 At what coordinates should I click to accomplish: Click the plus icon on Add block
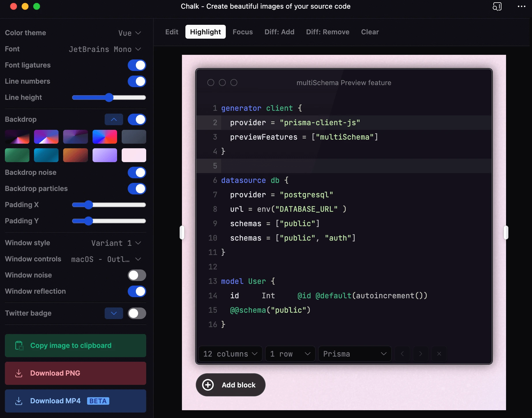pos(208,385)
